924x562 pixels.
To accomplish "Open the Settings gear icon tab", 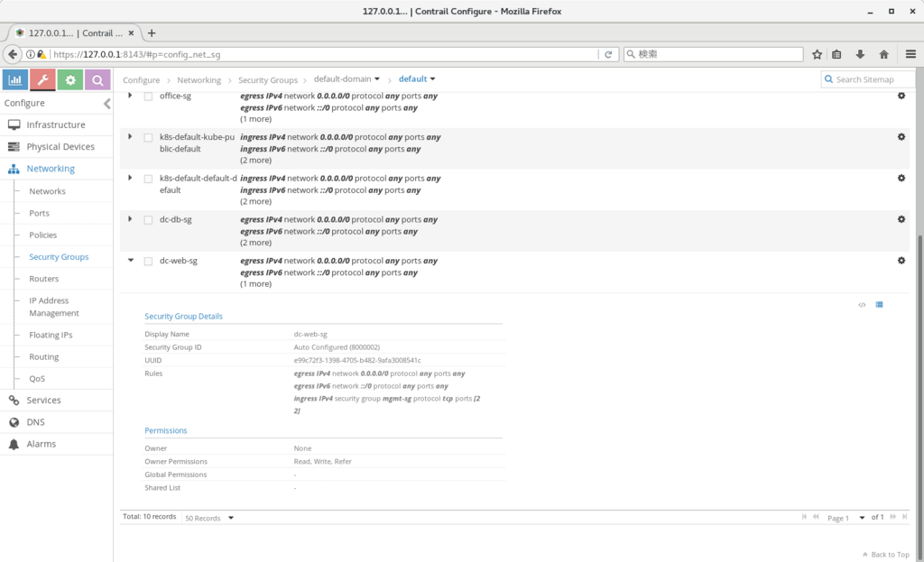I will point(70,79).
